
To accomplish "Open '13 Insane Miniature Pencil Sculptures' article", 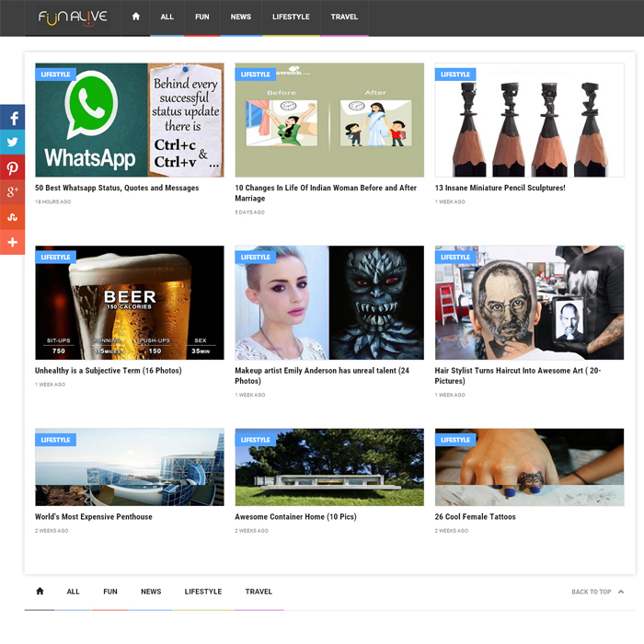I will (500, 189).
